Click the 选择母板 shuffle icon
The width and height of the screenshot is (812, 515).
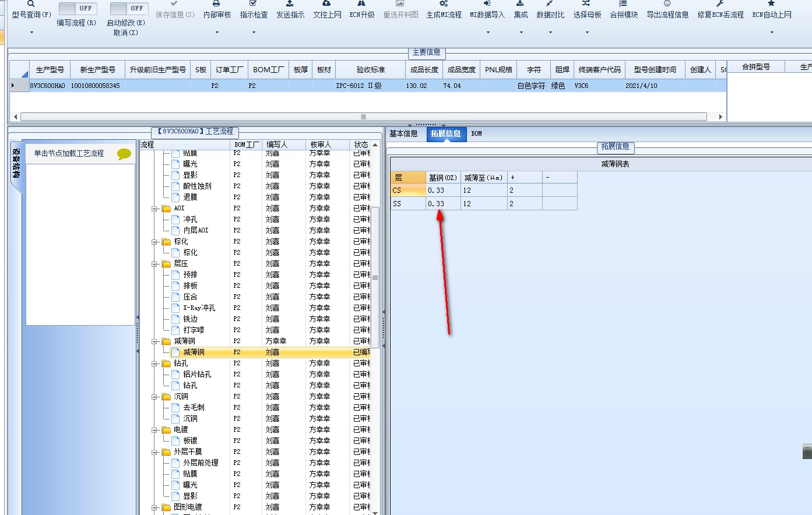pos(586,3)
